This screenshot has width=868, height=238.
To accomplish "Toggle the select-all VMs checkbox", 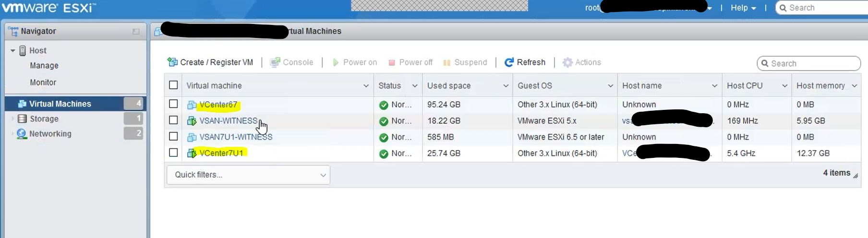I will 173,85.
